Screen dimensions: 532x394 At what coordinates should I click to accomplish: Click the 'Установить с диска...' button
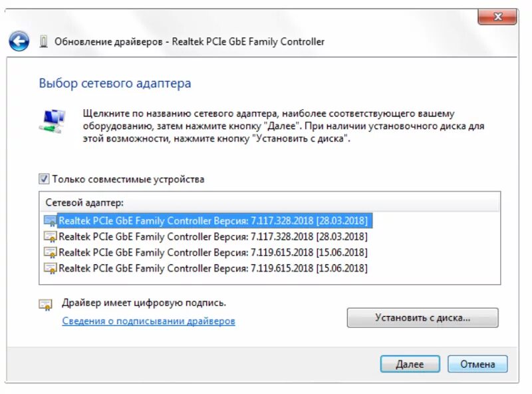(x=422, y=318)
